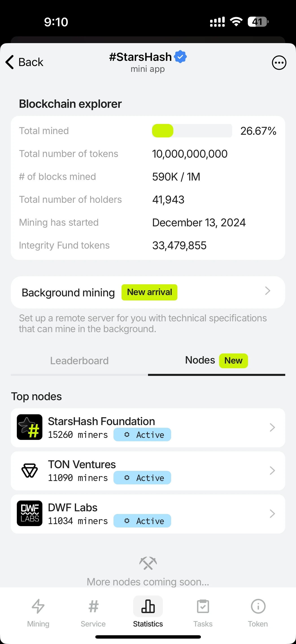Open the Token info icon
Screen dimensions: 296x644
(258, 606)
